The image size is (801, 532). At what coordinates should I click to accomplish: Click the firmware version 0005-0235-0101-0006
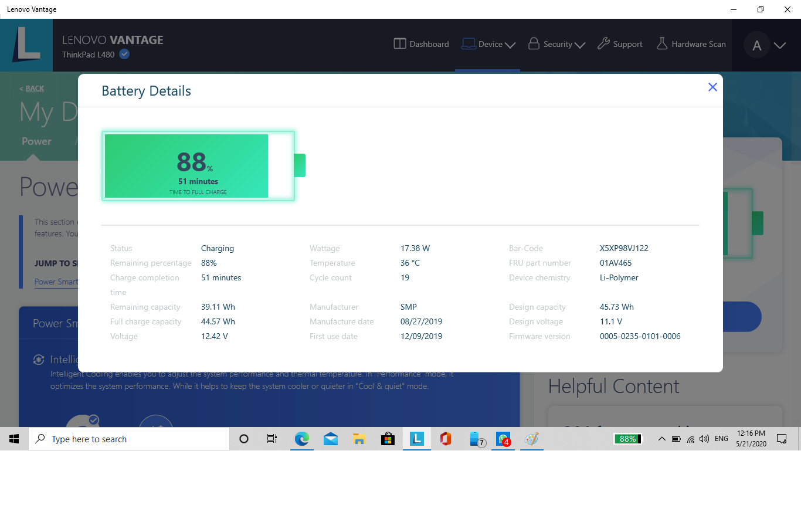pyautogui.click(x=640, y=336)
